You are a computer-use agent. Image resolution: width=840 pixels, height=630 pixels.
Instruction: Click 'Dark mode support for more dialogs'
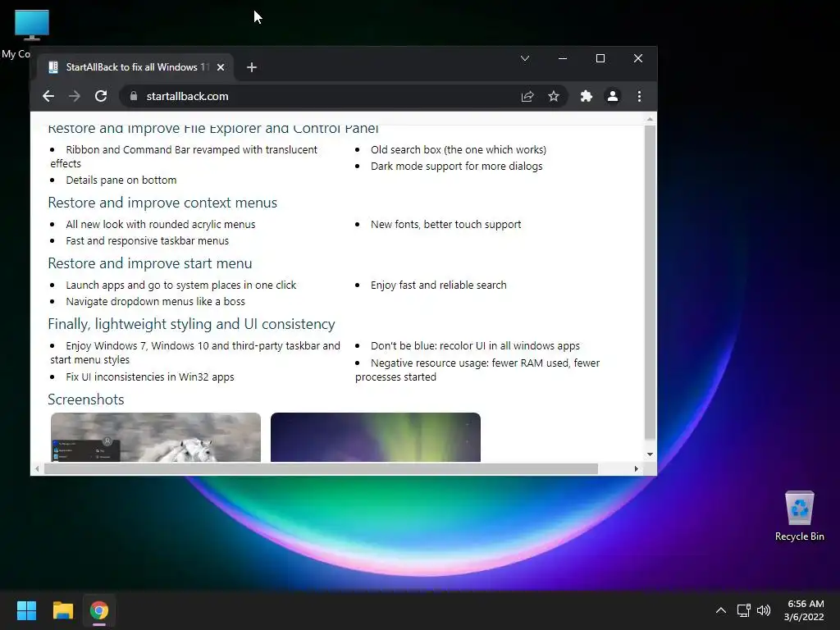tap(456, 166)
